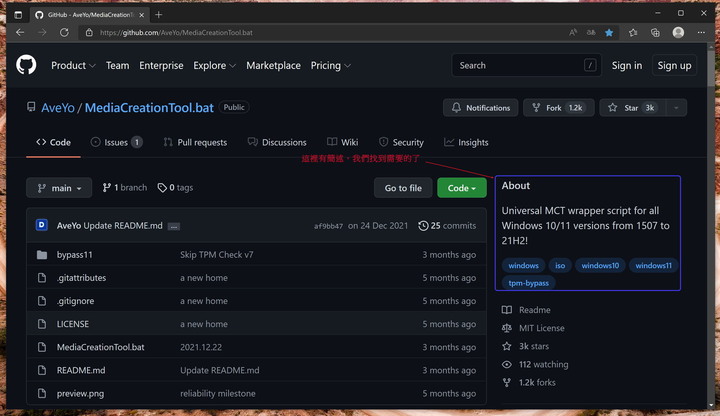
Task: Click the preview.png file icon
Action: click(42, 393)
